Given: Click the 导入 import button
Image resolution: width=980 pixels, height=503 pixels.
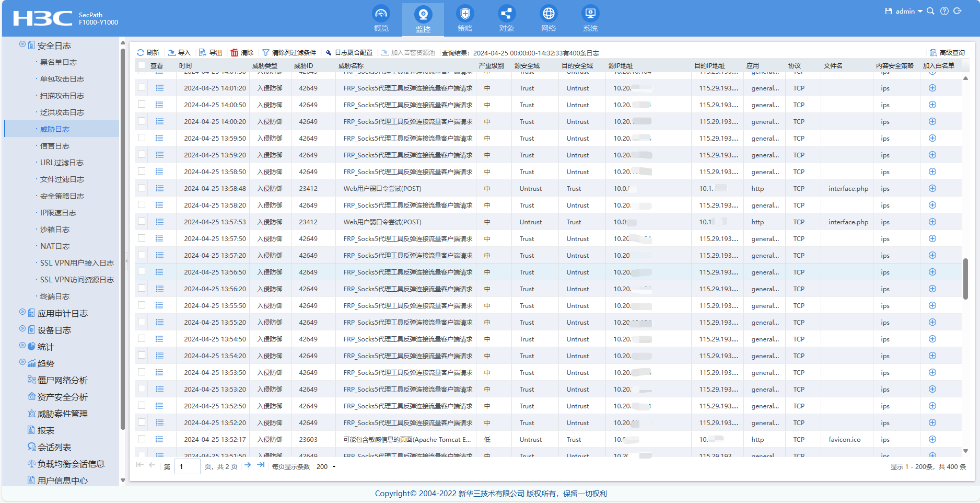Looking at the screenshot, I should pos(179,53).
